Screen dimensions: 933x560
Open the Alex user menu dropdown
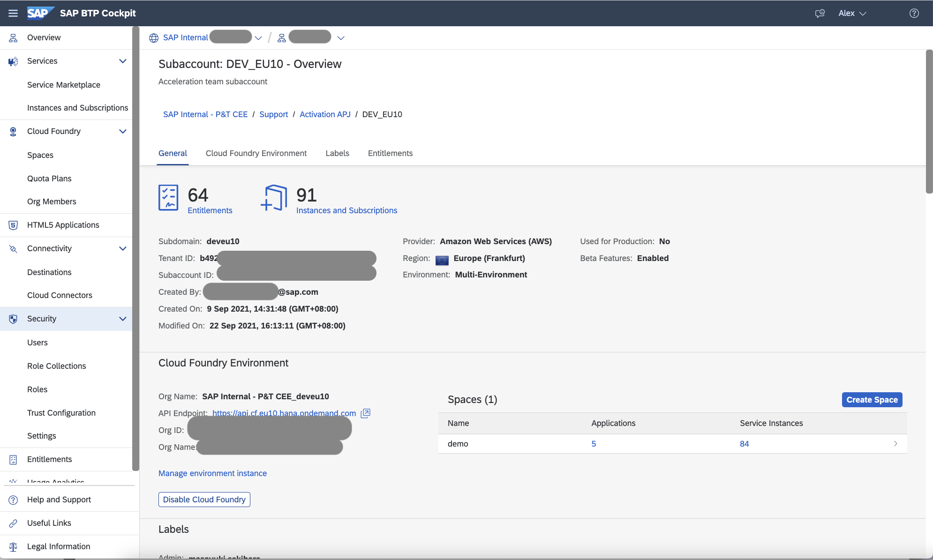[852, 13]
